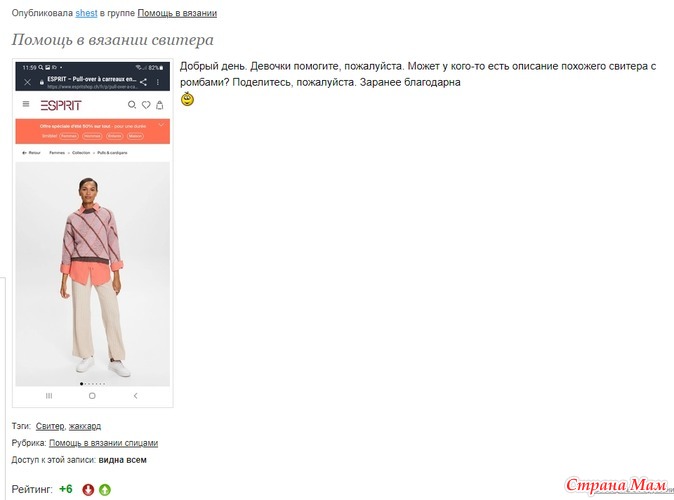Select the Свитер tag
This screenshot has width=674, height=500.
click(x=50, y=426)
